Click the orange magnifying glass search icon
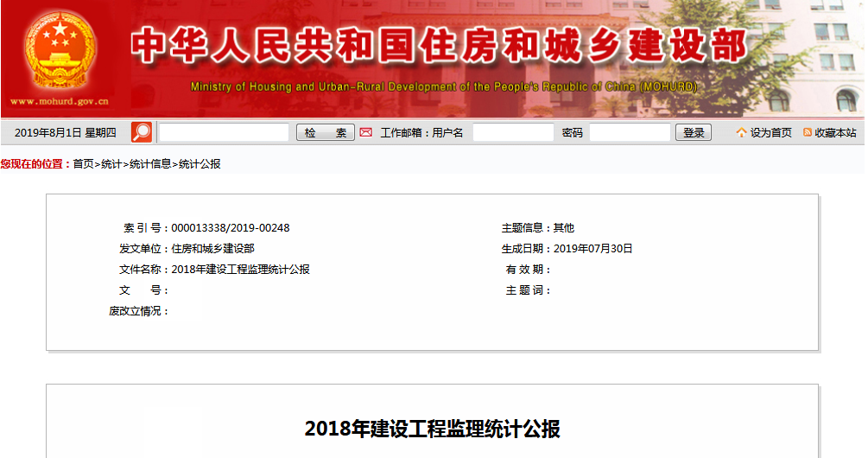The width and height of the screenshot is (868, 458). [x=142, y=132]
